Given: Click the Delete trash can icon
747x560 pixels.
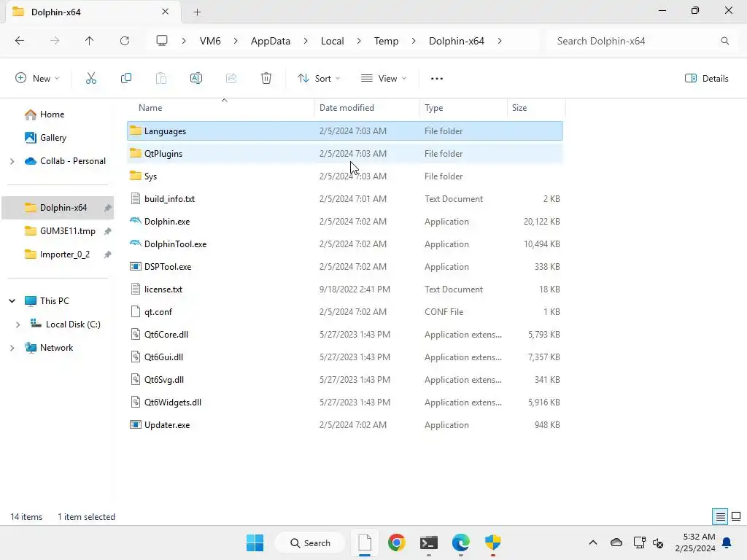Looking at the screenshot, I should pyautogui.click(x=266, y=79).
